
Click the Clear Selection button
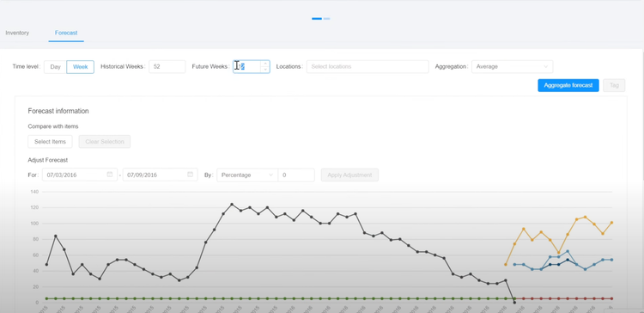pyautogui.click(x=105, y=142)
